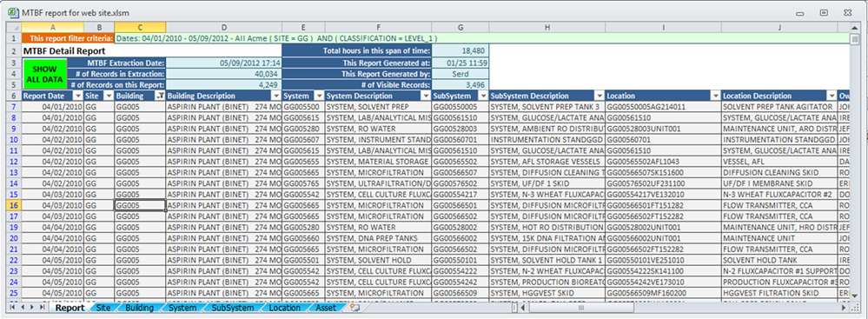Select the column J header
The image size is (868, 319).
click(779, 27)
